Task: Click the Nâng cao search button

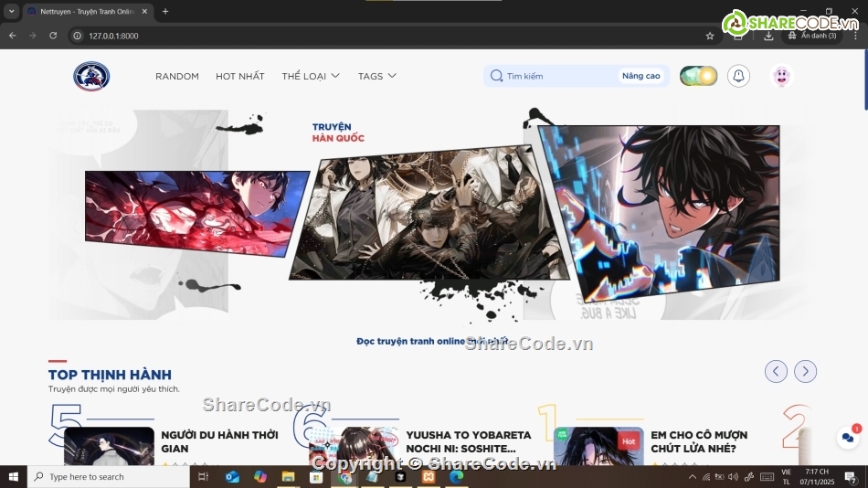Action: tap(640, 76)
